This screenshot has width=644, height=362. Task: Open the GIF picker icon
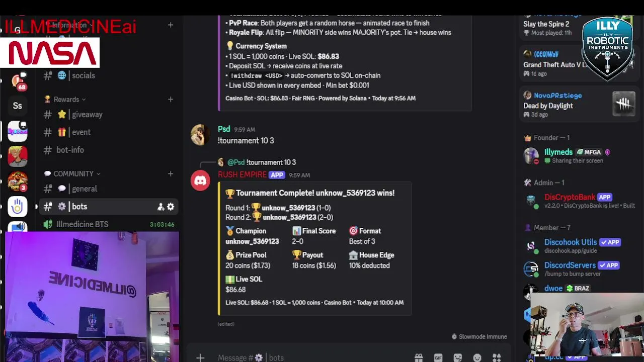[438, 357]
